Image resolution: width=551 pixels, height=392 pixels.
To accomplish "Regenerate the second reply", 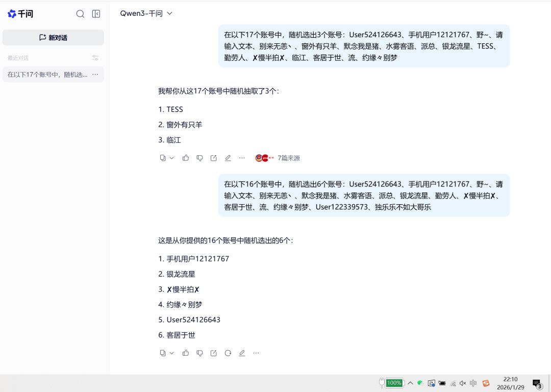I will click(x=228, y=353).
